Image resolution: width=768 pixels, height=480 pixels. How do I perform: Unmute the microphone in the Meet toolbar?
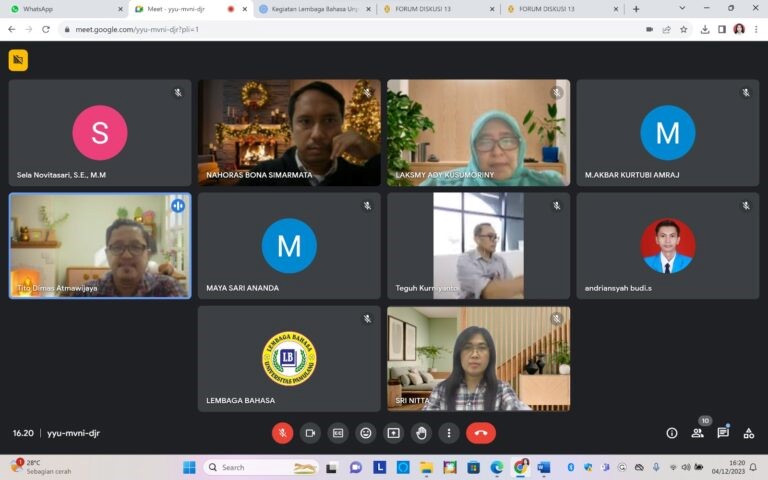(283, 433)
